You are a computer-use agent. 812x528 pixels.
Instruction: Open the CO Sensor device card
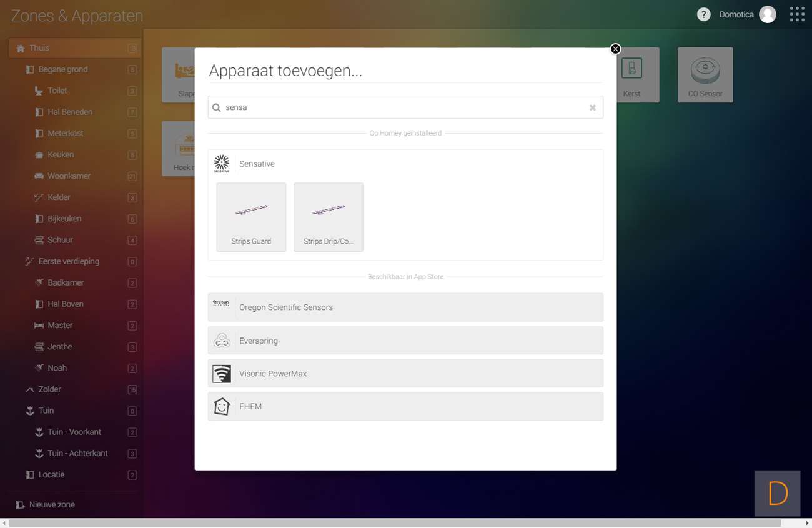coord(705,75)
